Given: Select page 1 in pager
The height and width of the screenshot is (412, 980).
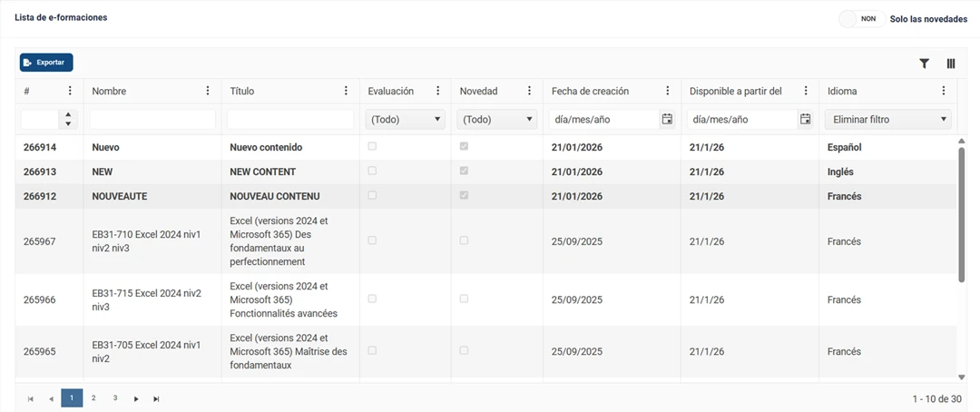Looking at the screenshot, I should click(72, 397).
